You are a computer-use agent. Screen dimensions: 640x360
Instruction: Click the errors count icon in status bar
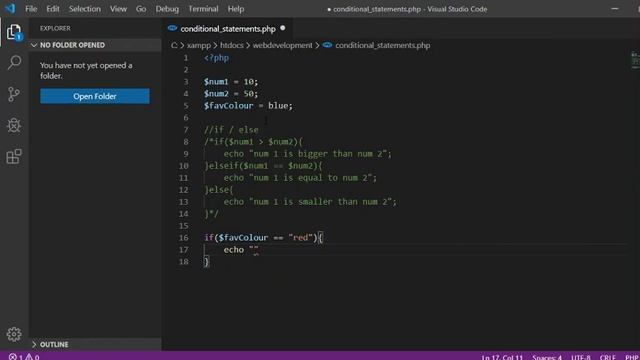(x=13, y=357)
